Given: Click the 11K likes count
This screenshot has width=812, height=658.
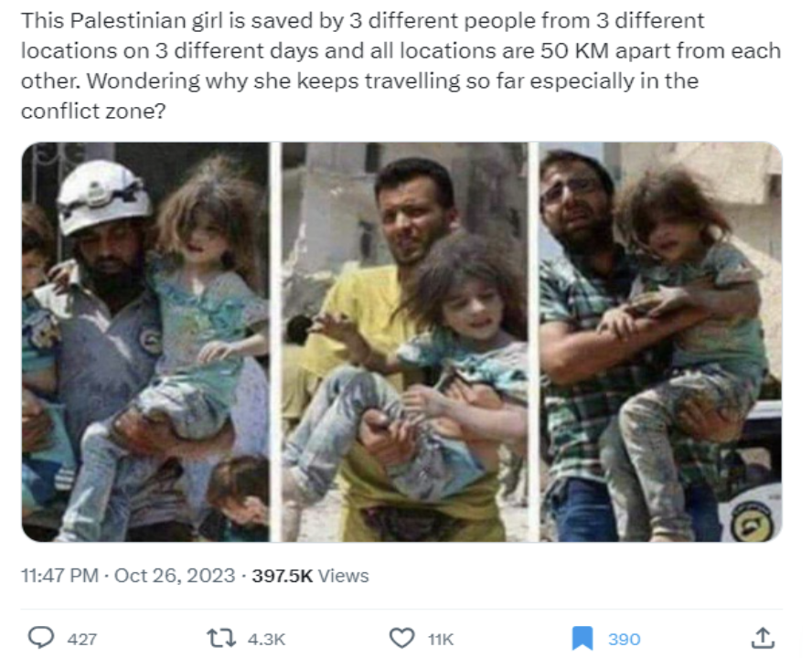Looking at the screenshot, I should coord(441,640).
